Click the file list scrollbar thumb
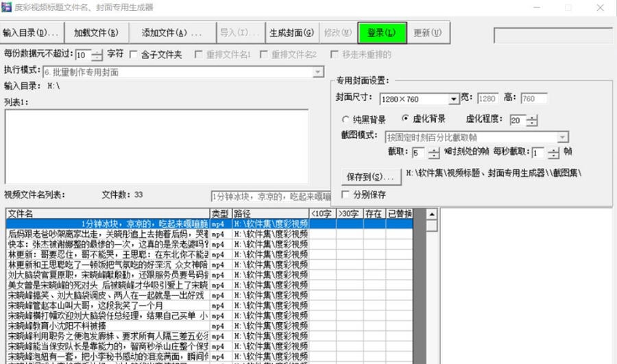The height and width of the screenshot is (364, 617). [x=432, y=226]
